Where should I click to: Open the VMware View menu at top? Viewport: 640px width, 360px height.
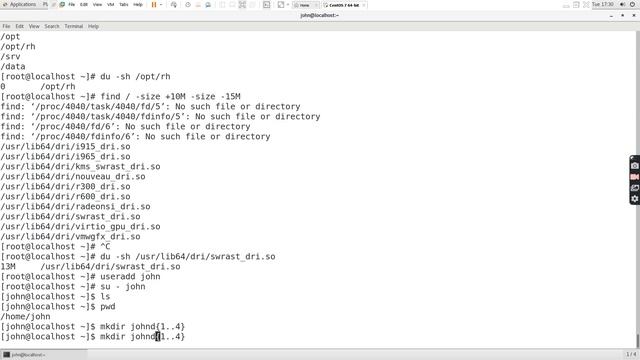click(x=97, y=4)
